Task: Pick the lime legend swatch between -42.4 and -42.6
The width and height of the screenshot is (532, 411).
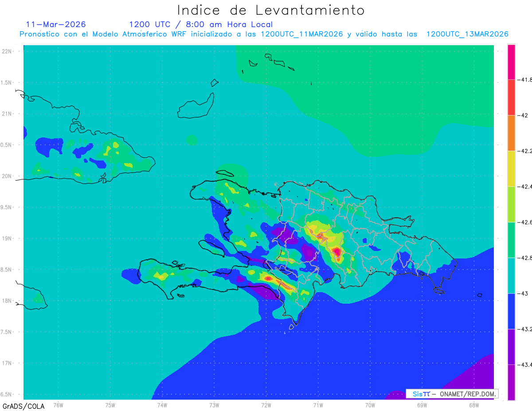Action: coord(511,204)
